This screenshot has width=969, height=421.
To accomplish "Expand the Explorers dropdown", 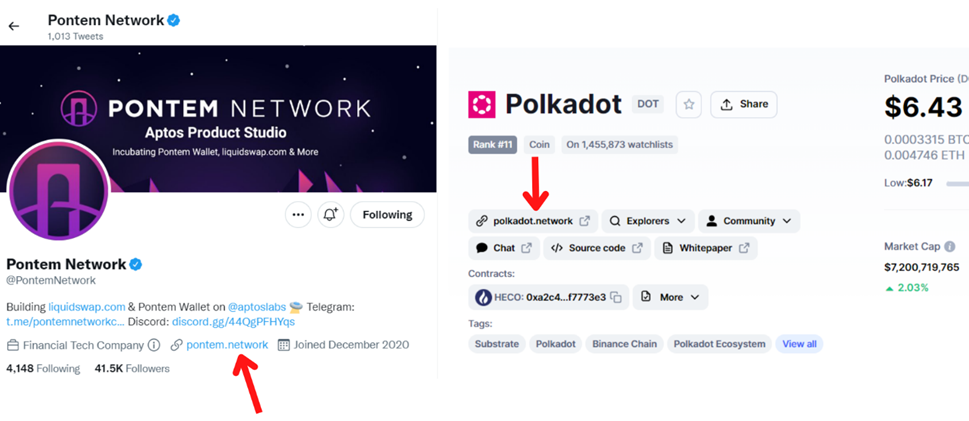I will point(648,221).
